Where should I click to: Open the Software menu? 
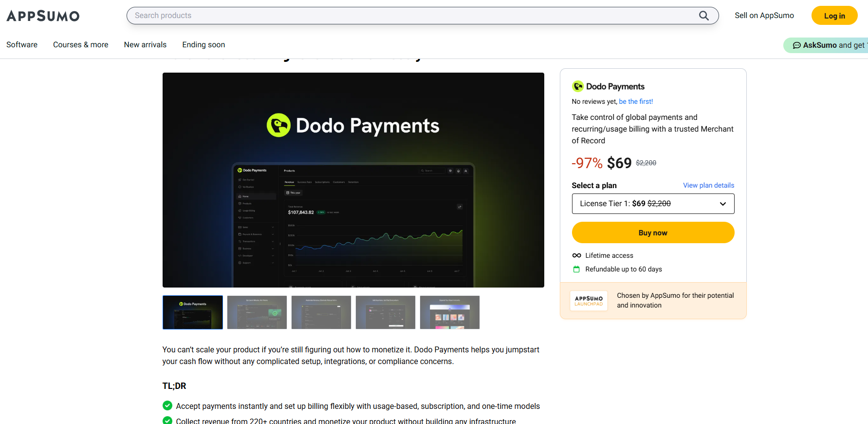coord(22,44)
